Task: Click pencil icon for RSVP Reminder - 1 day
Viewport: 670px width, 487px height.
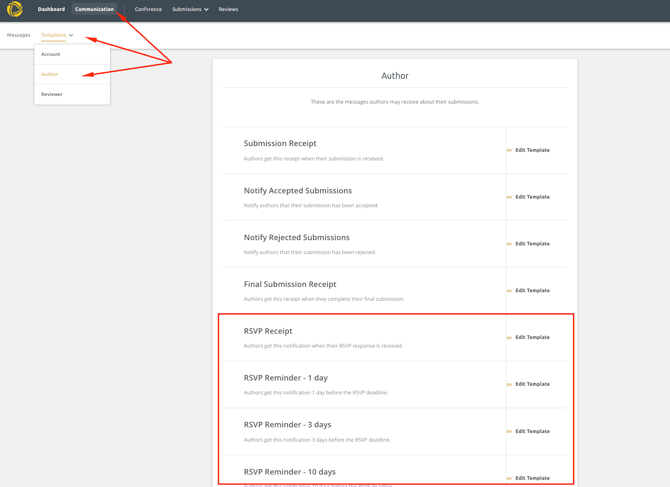Action: point(509,384)
